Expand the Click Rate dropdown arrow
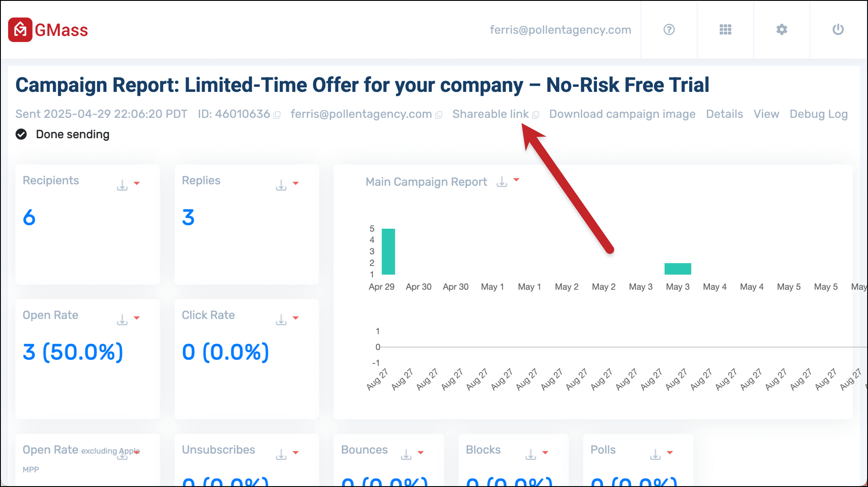The width and height of the screenshot is (868, 487). tap(296, 318)
